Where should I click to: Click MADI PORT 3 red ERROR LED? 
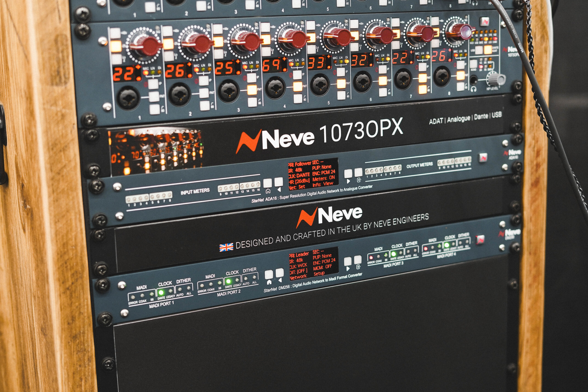(371, 257)
